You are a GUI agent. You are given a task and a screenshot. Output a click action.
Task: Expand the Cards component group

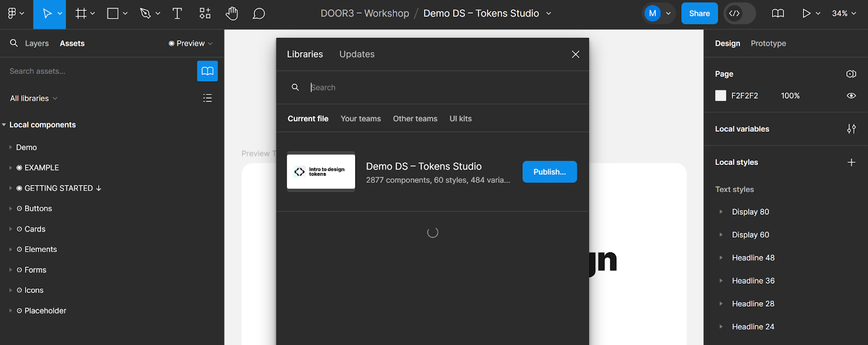point(11,229)
